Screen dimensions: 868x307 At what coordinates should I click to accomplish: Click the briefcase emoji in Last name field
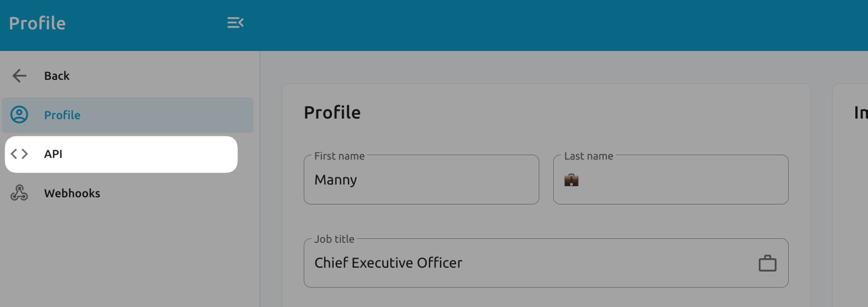[571, 180]
